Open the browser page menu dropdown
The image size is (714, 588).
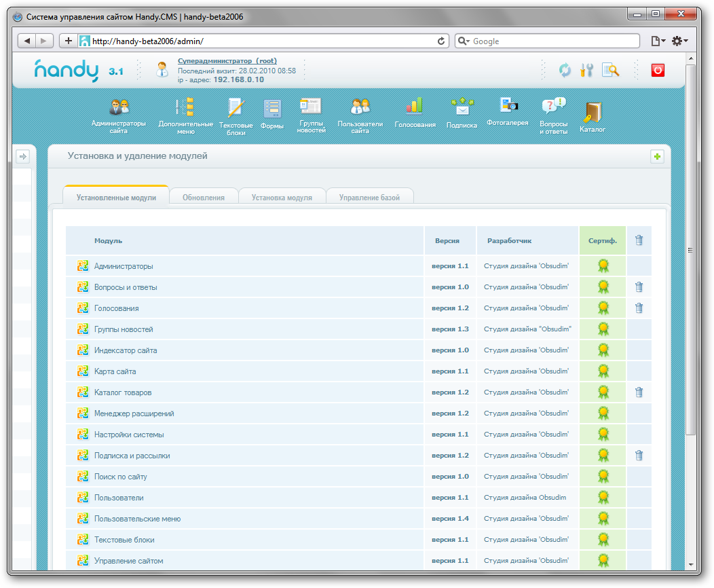[x=658, y=41]
